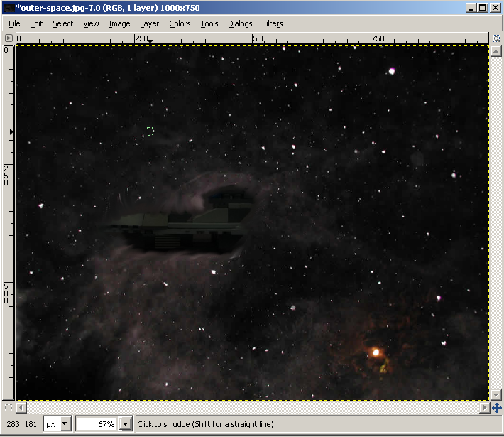Click the navigation cross icon at bottom right
This screenshot has height=437, width=504.
tap(497, 408)
